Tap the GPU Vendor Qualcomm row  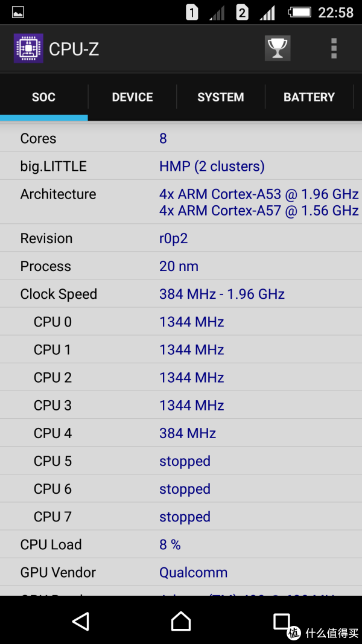pyautogui.click(x=181, y=572)
